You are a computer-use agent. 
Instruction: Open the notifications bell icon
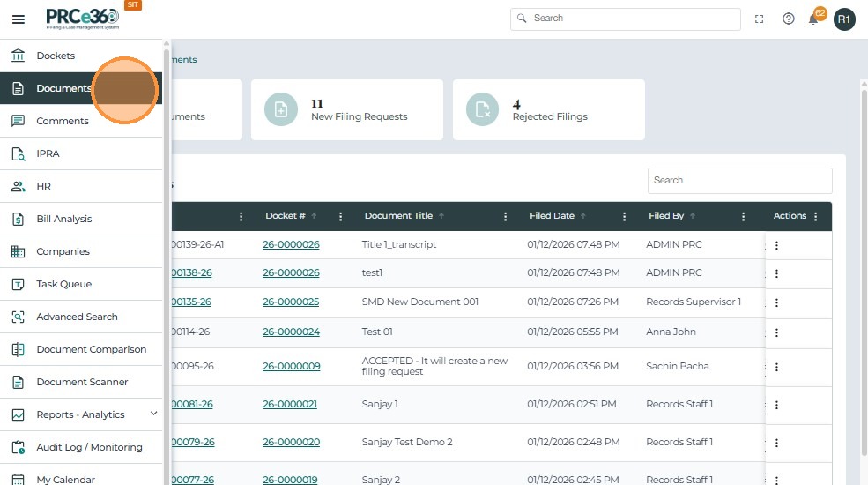point(813,19)
